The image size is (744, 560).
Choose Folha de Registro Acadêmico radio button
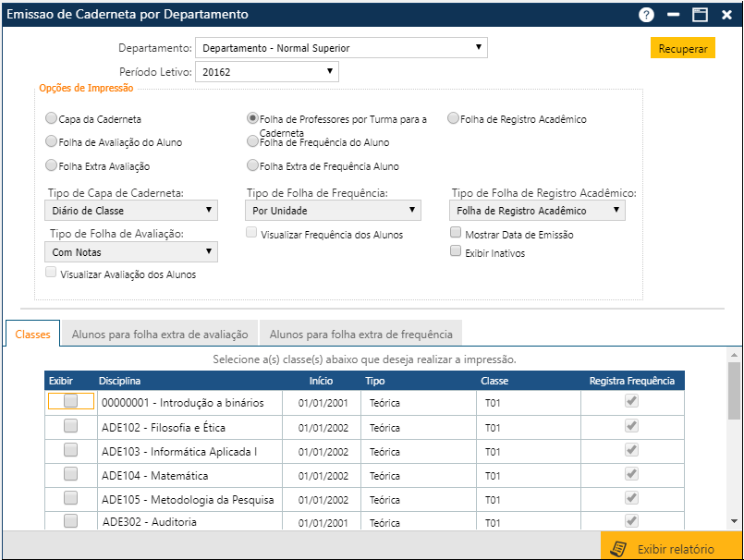(454, 118)
